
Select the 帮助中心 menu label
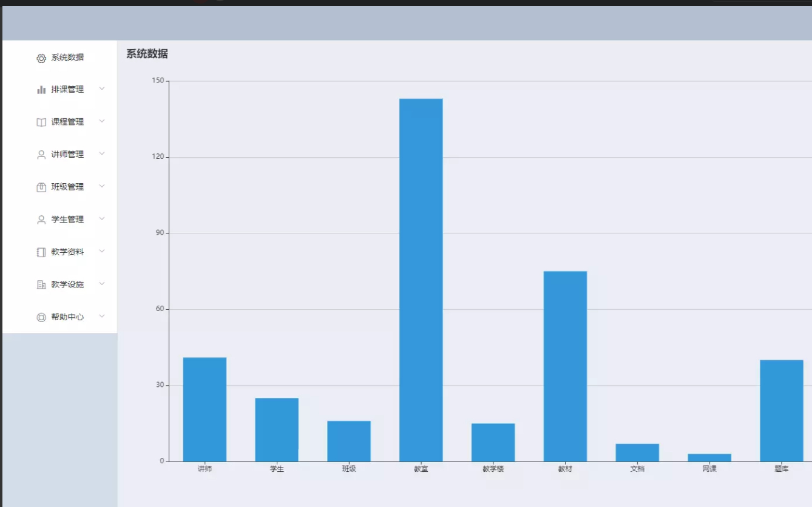point(67,317)
